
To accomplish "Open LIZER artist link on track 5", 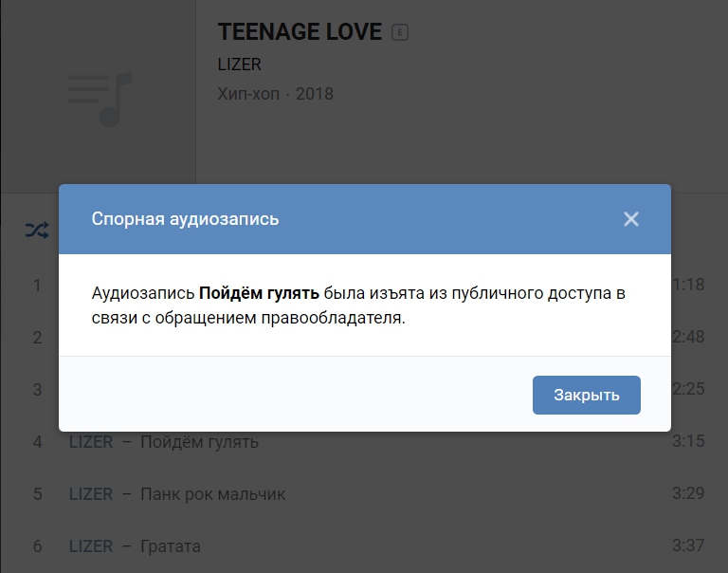I will 91,494.
